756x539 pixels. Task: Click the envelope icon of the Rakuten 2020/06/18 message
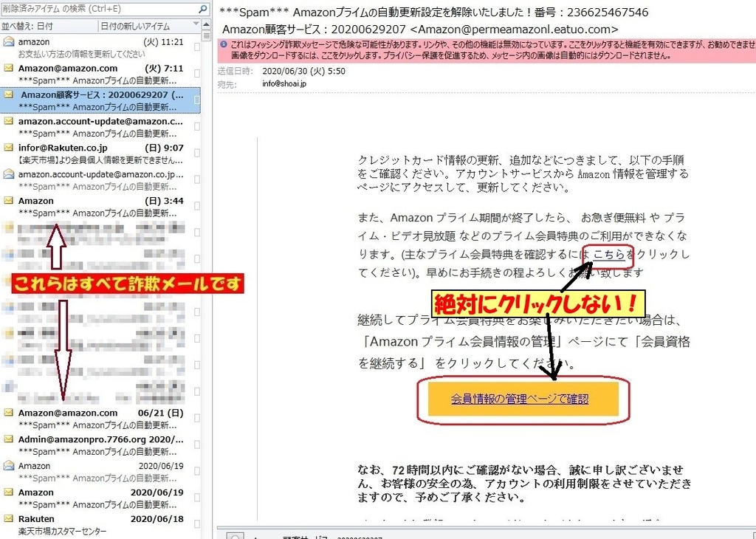pyautogui.click(x=8, y=519)
